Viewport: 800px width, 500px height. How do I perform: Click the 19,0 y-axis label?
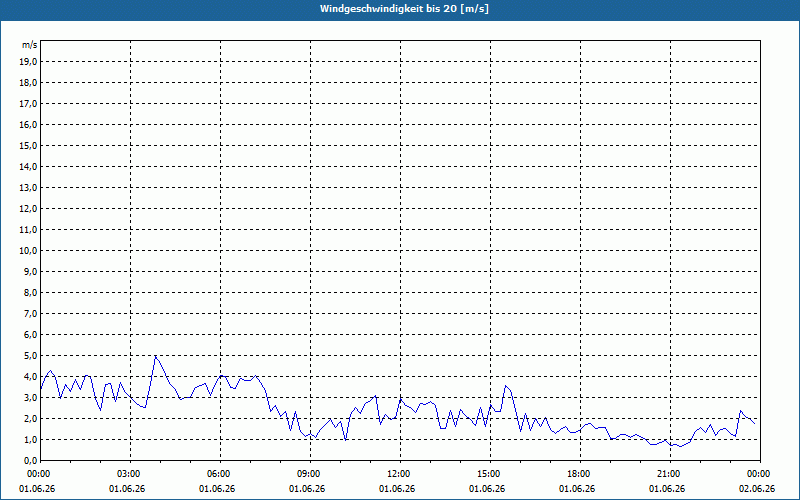coord(28,62)
